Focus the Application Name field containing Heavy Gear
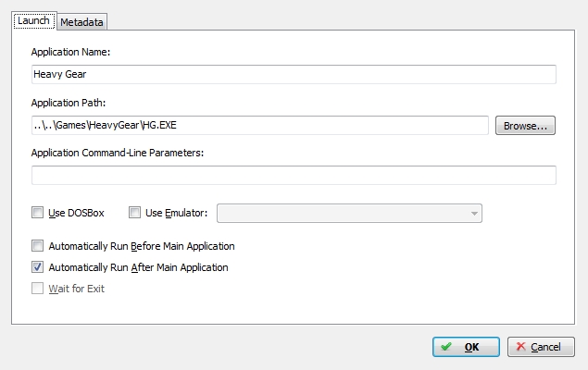This screenshot has width=588, height=370. 294,74
